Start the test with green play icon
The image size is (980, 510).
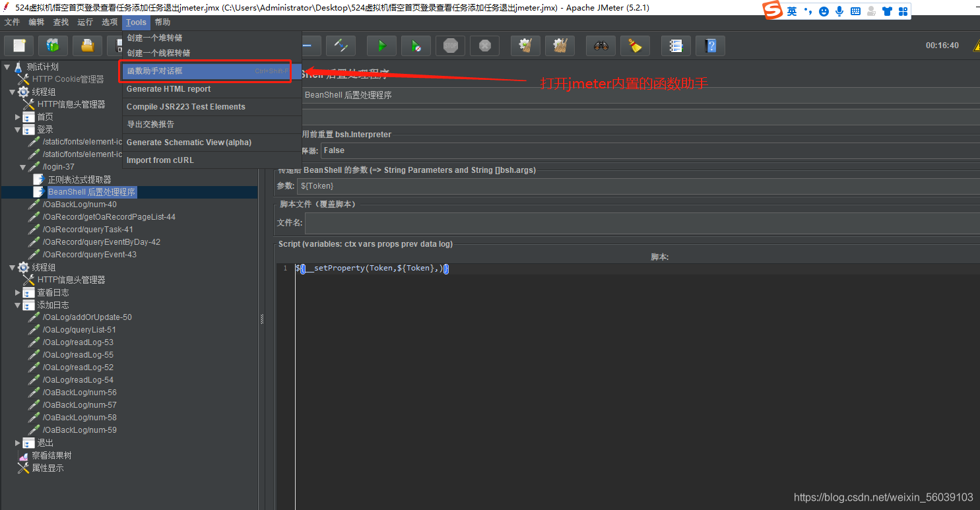point(381,46)
